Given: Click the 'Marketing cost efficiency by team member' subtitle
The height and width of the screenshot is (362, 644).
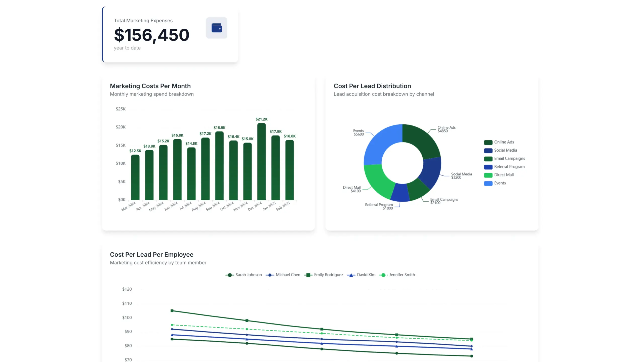Looking at the screenshot, I should (158, 263).
